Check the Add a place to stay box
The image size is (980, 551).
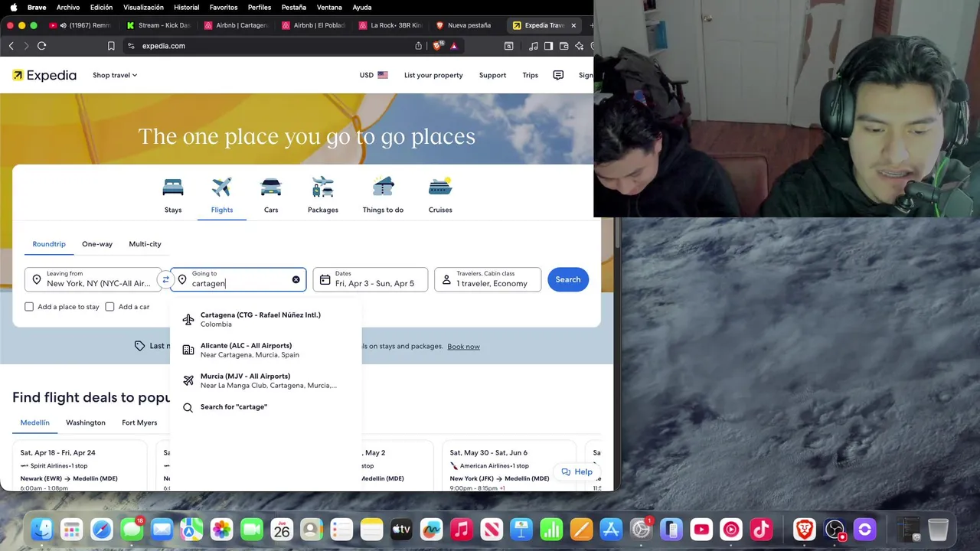click(x=29, y=307)
